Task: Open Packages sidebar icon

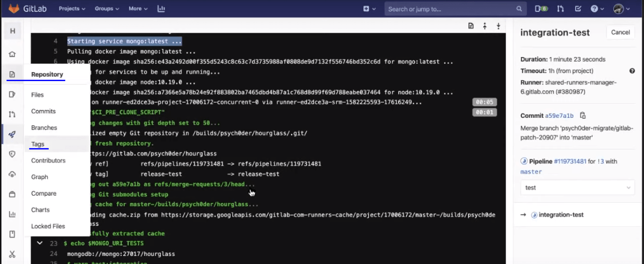Action: click(12, 194)
